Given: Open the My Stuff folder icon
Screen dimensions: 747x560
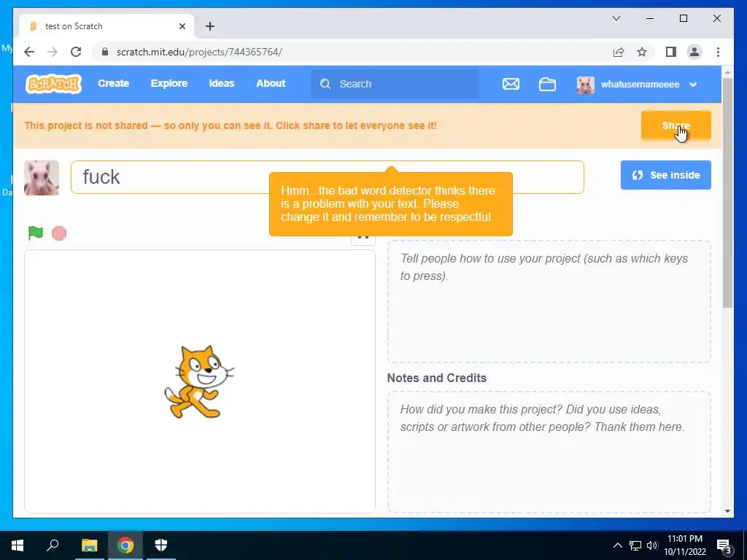Looking at the screenshot, I should pyautogui.click(x=547, y=85).
